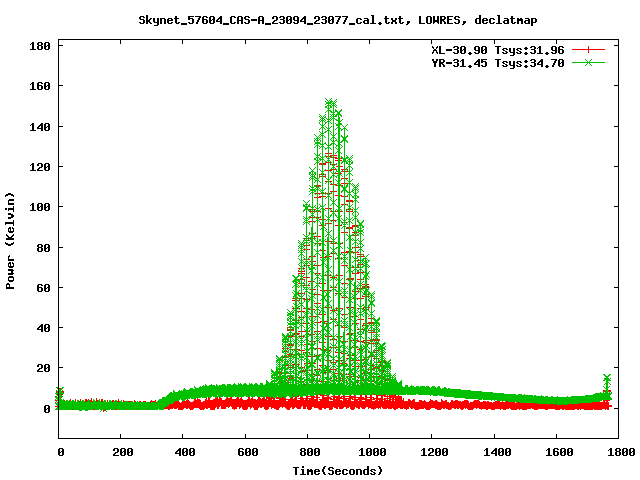Click y-axis tick value 40
Image resolution: width=640 pixels, height=480 pixels.
tap(43, 328)
